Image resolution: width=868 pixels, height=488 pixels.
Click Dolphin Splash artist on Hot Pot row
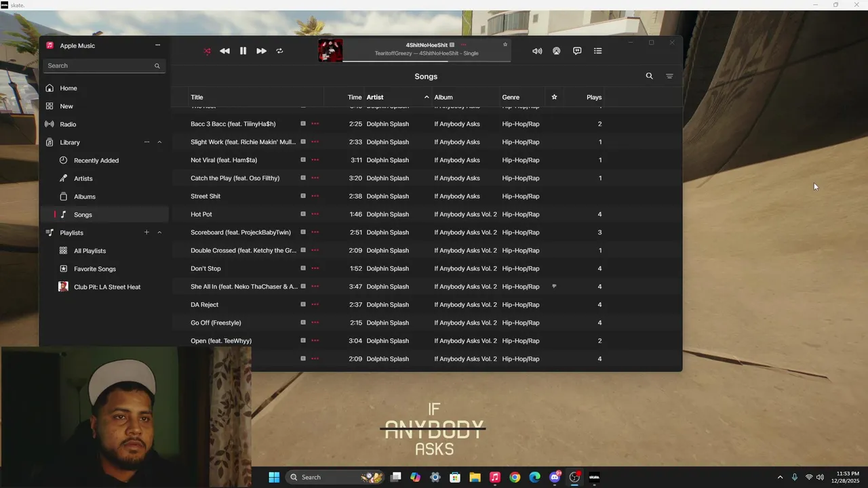tap(388, 214)
